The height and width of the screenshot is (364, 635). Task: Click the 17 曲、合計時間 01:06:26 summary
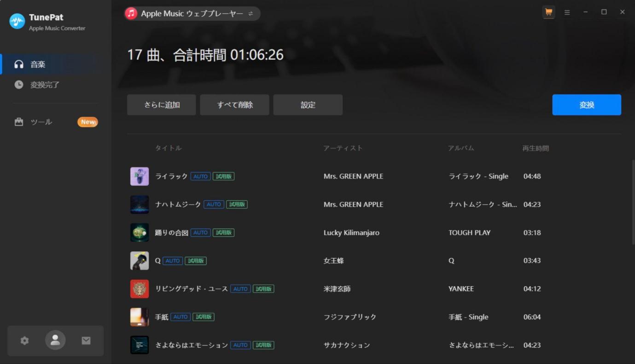(x=205, y=55)
